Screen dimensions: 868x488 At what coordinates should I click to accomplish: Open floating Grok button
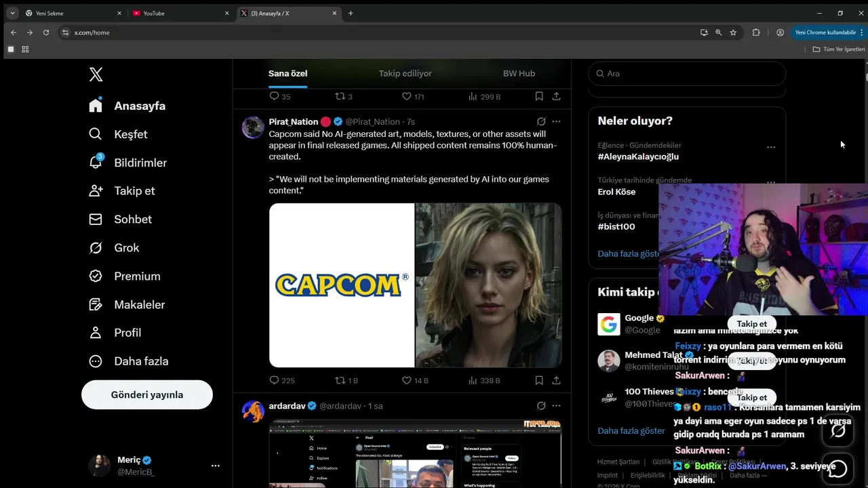tap(838, 430)
